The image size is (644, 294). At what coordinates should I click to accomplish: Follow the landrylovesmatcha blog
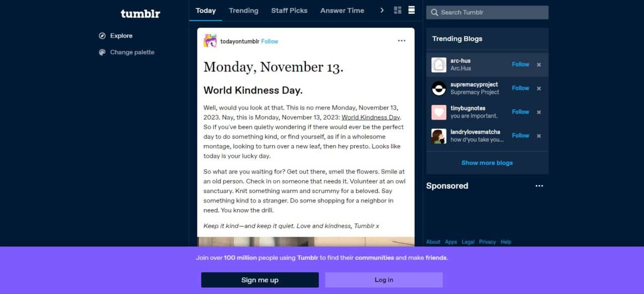[520, 135]
